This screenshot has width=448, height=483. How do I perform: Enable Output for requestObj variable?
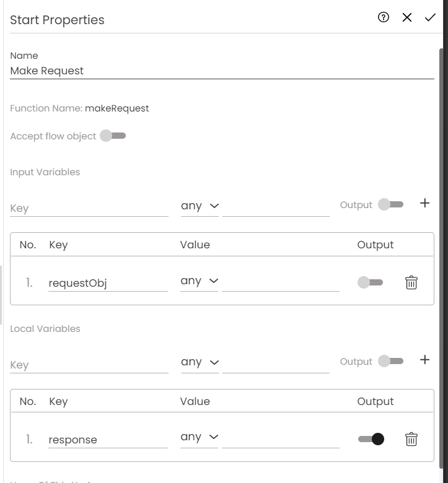point(371,282)
